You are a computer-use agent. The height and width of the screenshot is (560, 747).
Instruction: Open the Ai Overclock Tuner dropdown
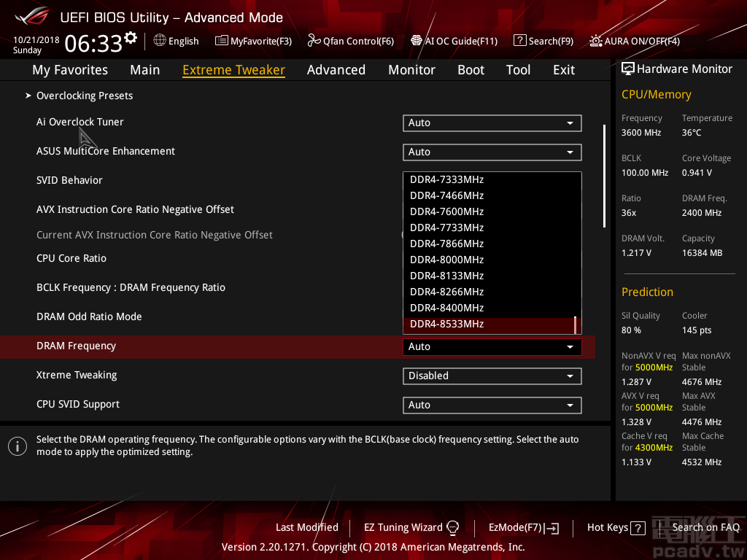pyautogui.click(x=492, y=122)
